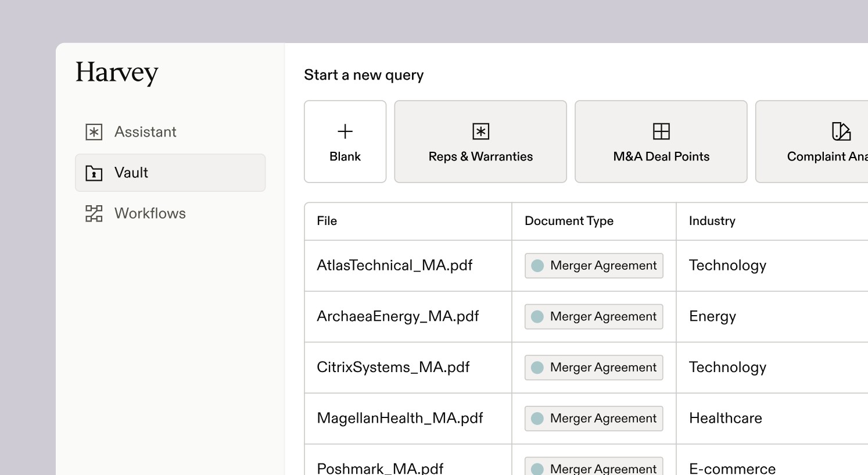This screenshot has height=475, width=868.
Task: Click the Assistant asterisk icon in sidebar
Action: click(94, 132)
